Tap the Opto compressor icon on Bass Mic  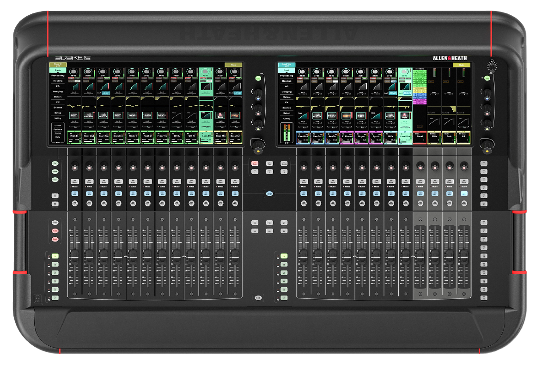tap(220, 115)
